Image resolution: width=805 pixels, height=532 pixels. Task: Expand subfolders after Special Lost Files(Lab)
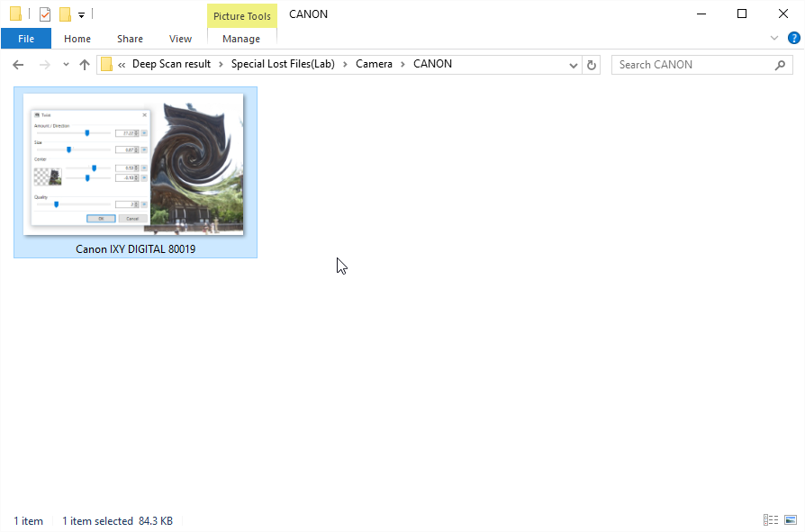pyautogui.click(x=345, y=65)
